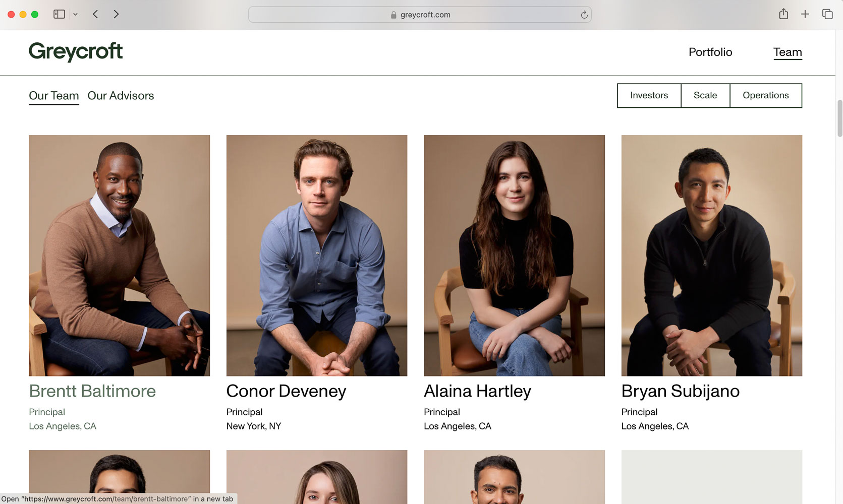
Task: Open the Alaina Hartley name link
Action: 477,391
